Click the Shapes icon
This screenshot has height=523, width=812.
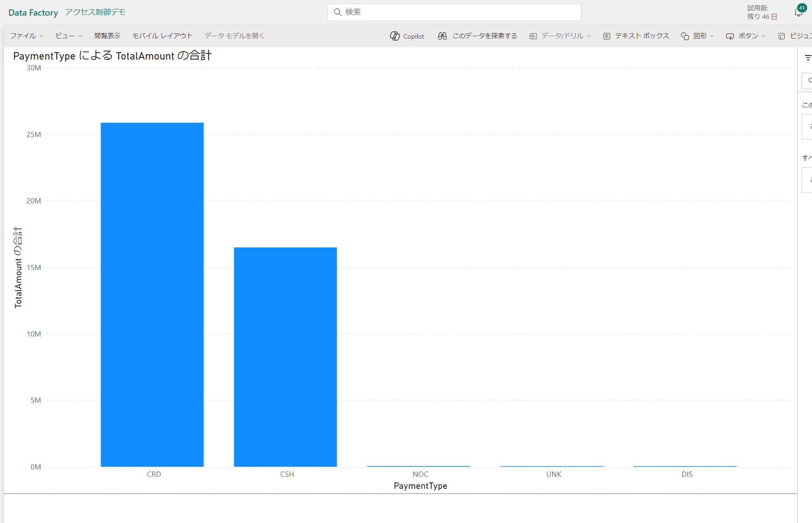pyautogui.click(x=685, y=36)
